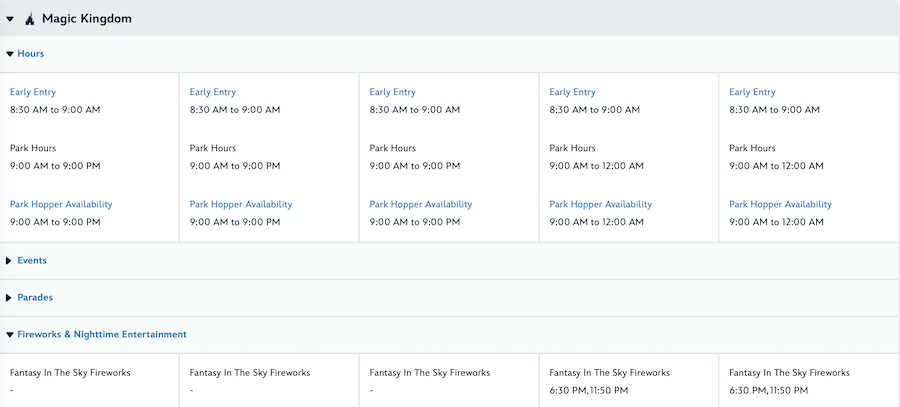Expand the Parades disclosure triangle
900x407 pixels.
pos(9,298)
